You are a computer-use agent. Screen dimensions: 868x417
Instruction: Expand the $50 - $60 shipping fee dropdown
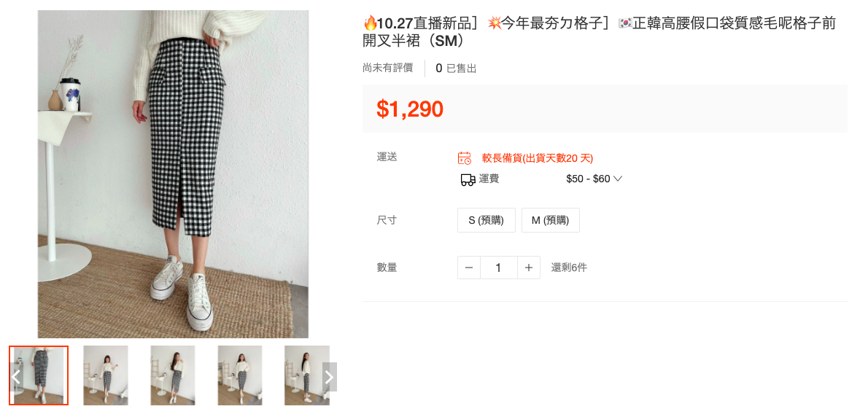pyautogui.click(x=594, y=179)
